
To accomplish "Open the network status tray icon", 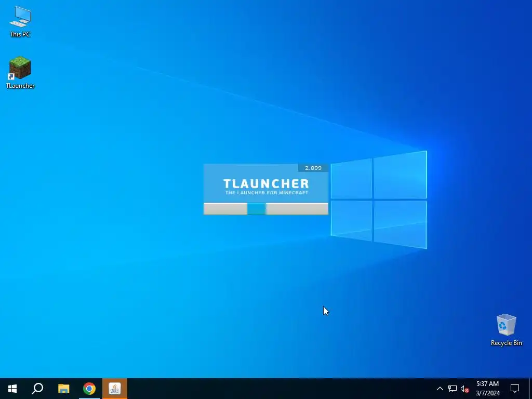I will (x=453, y=389).
